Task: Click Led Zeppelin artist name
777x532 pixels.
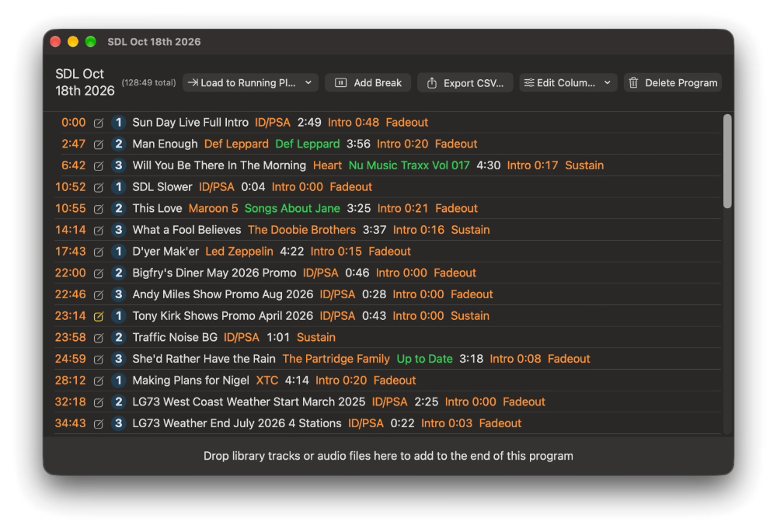Action: tap(239, 251)
